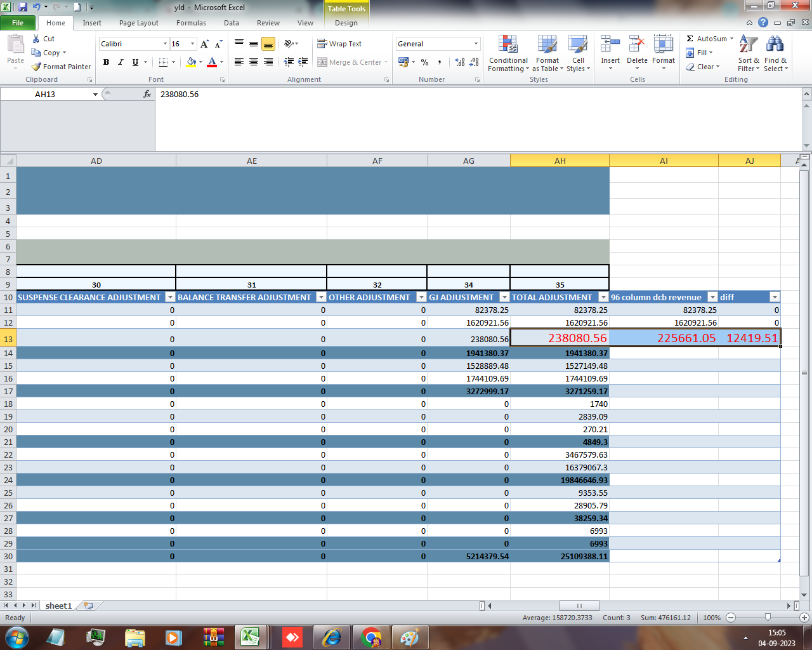Viewport: 812px width, 650px height.
Task: Open Clear options button
Action: pyautogui.click(x=702, y=67)
